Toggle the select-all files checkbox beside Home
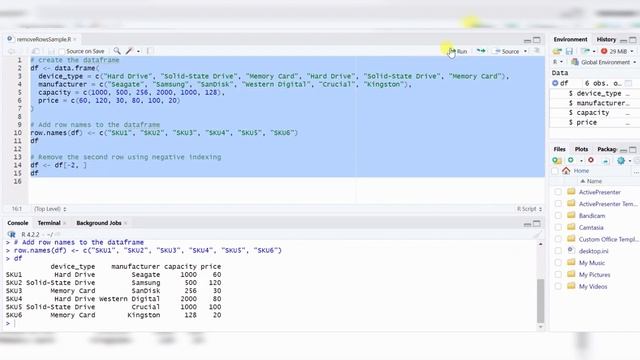 tap(555, 171)
